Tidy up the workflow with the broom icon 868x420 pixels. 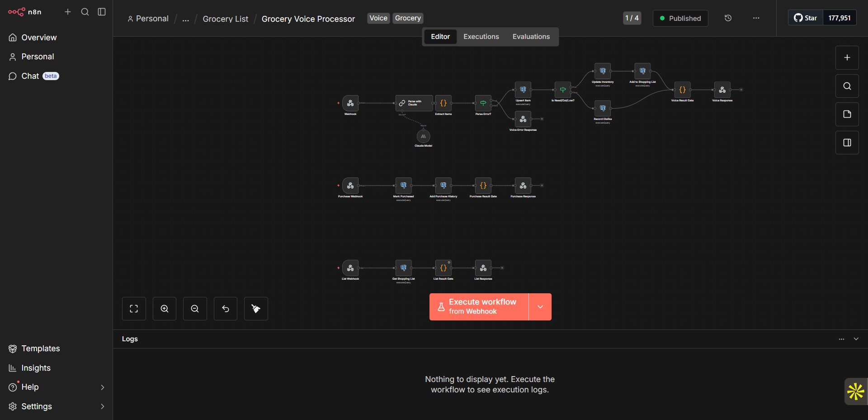[255, 308]
